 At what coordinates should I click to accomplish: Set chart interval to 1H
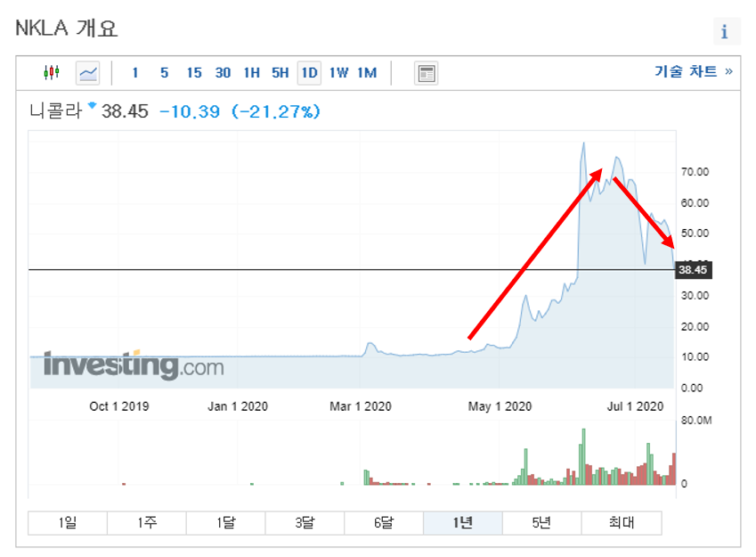tap(252, 73)
